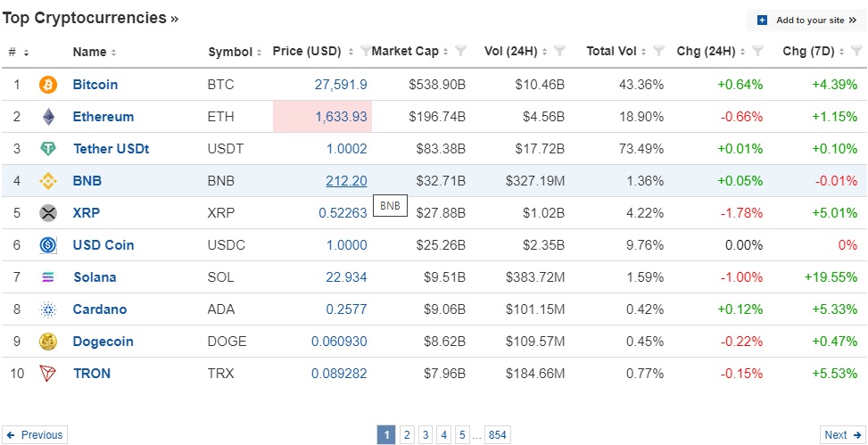Sort by Vol (24H) column arrows

(545, 52)
